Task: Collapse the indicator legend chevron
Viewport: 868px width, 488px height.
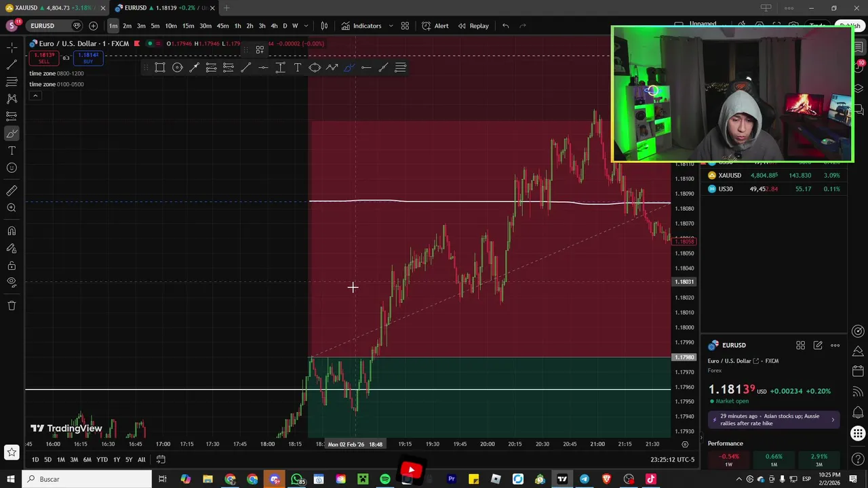Action: 35,96
